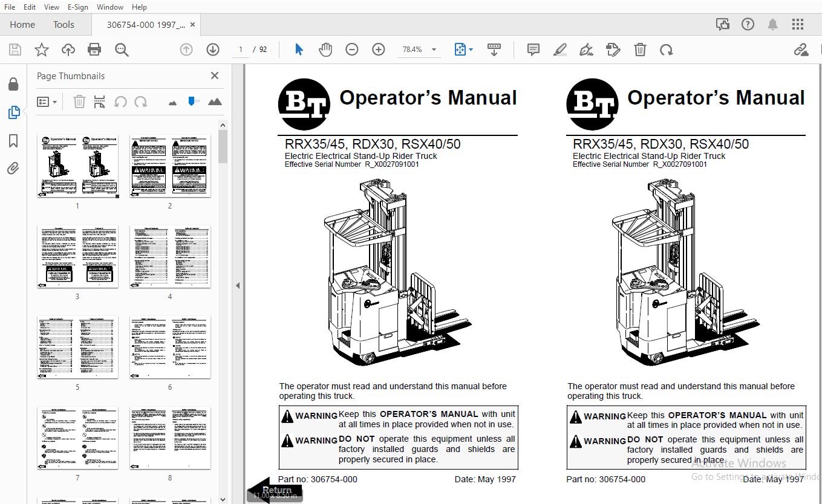Select page 6 thumbnail
Screen dimensions: 822x504
(x=170, y=347)
